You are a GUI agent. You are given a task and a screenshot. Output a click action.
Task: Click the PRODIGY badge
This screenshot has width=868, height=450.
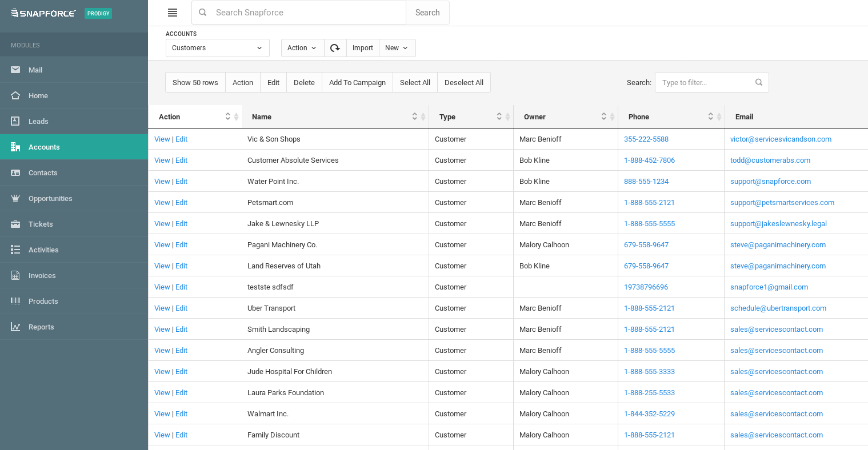pyautogui.click(x=98, y=13)
